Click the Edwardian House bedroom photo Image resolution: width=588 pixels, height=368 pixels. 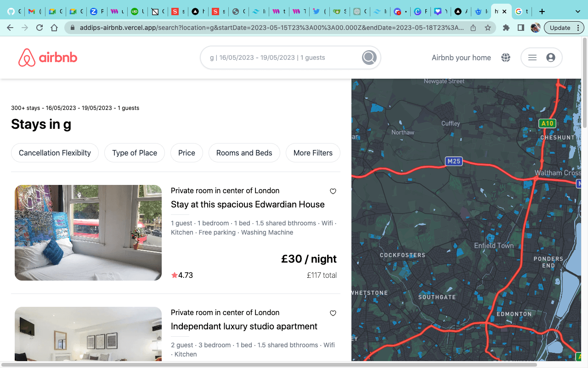point(88,233)
